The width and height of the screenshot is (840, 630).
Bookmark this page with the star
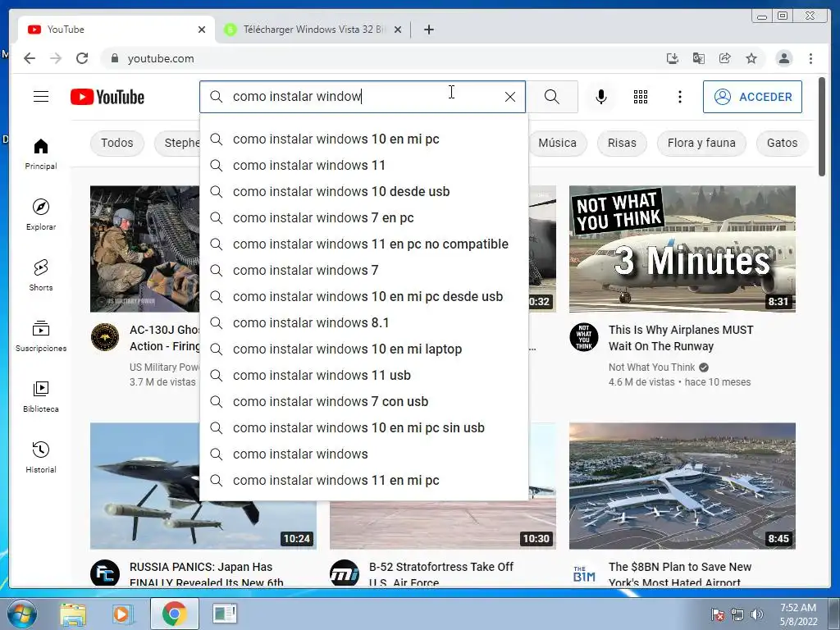(751, 58)
